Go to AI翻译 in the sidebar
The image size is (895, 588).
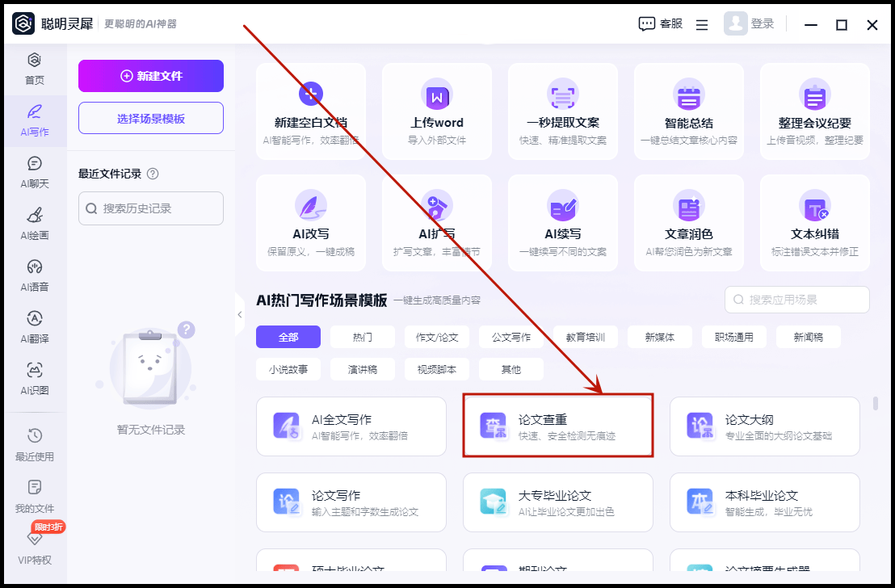point(34,326)
